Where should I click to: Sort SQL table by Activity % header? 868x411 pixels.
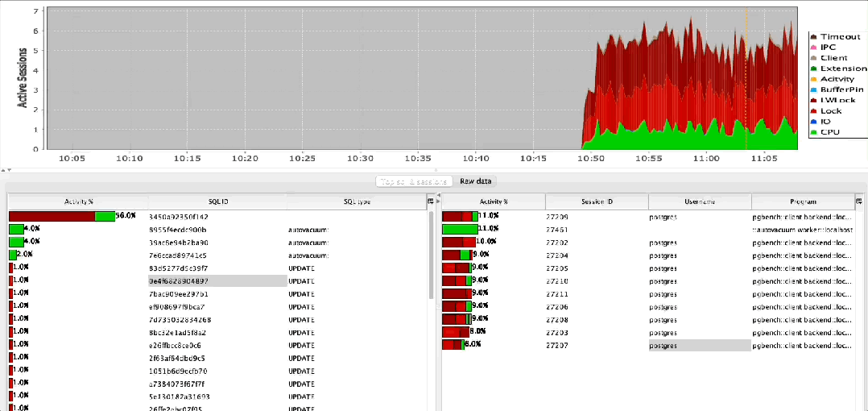(78, 201)
